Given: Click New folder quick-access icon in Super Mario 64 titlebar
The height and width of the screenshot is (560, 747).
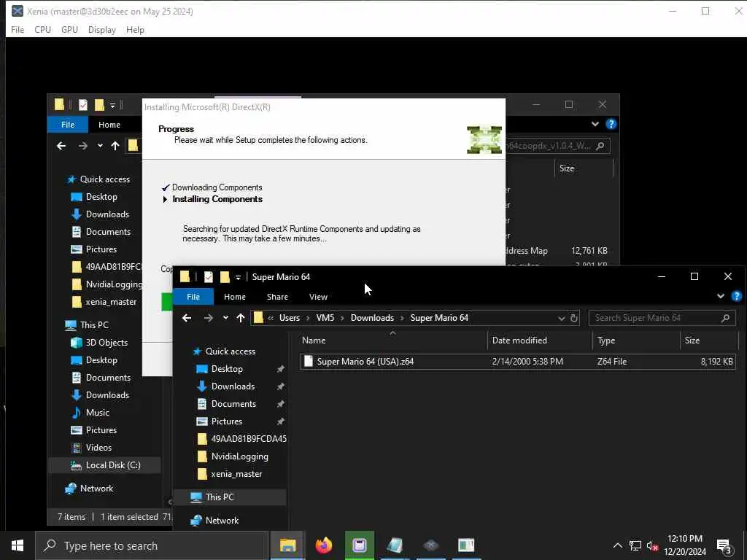Looking at the screenshot, I should coord(225,276).
